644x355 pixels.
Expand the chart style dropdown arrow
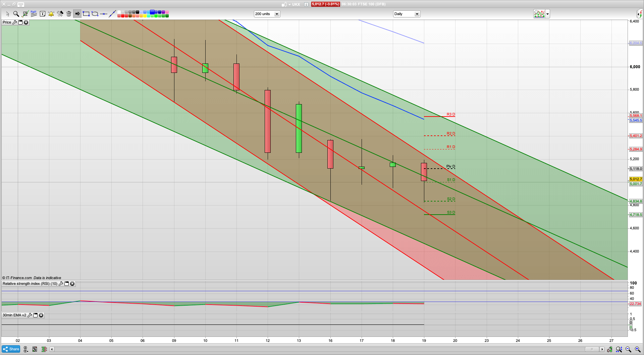tap(548, 14)
